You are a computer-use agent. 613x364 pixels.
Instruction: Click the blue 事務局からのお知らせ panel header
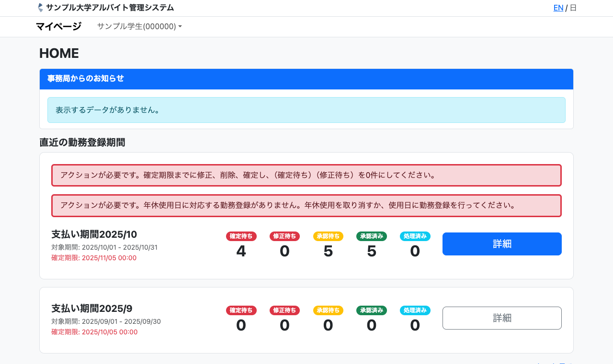click(306, 79)
